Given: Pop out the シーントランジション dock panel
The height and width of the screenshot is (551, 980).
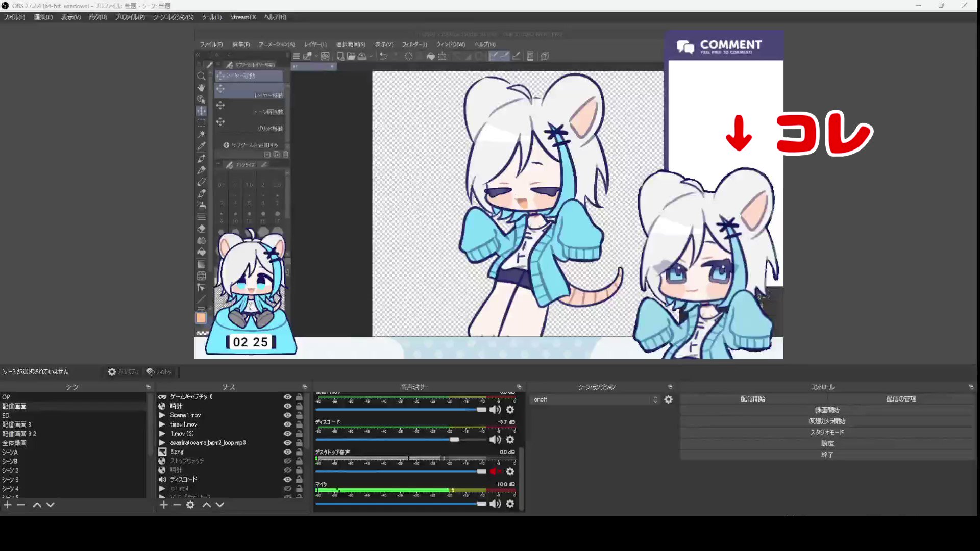Looking at the screenshot, I should coord(670,387).
